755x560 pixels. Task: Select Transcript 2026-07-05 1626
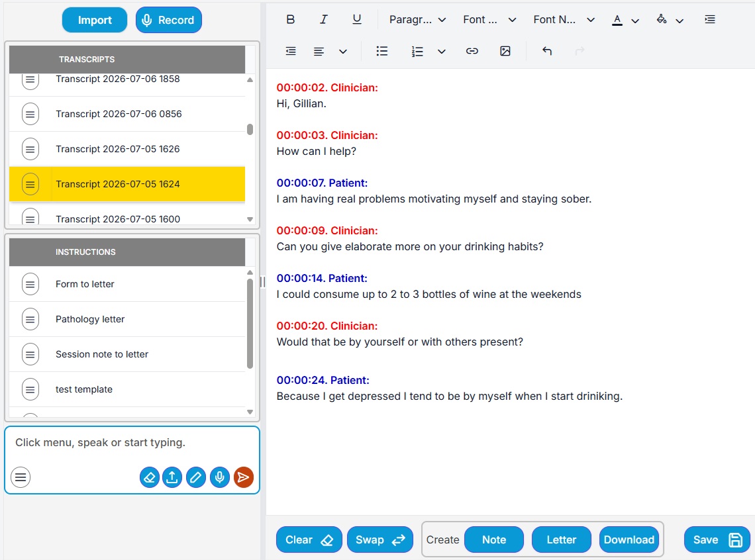click(x=127, y=149)
